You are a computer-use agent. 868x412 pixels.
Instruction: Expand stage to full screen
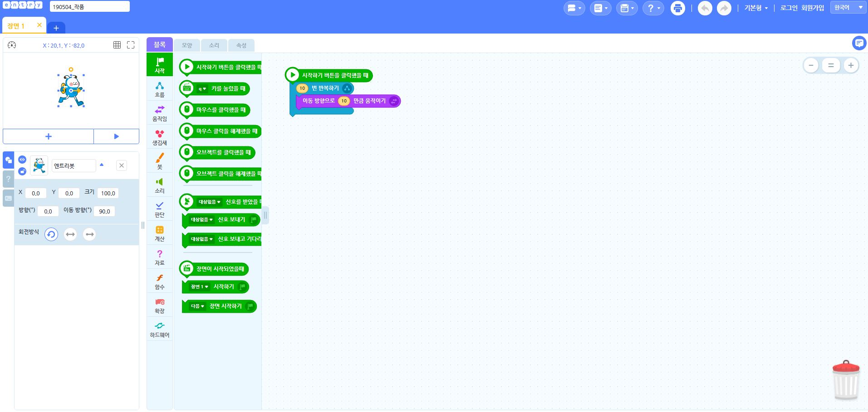131,45
